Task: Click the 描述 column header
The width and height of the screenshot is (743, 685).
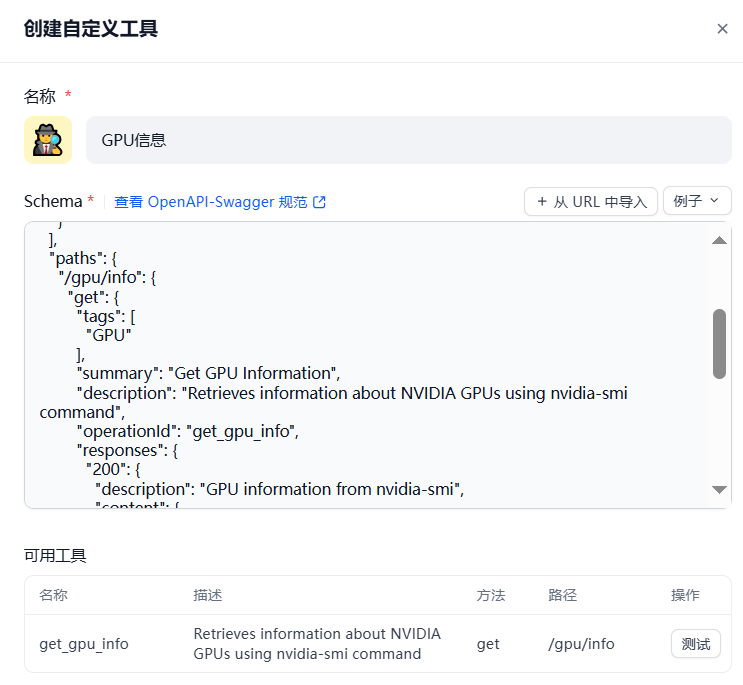Action: [208, 595]
